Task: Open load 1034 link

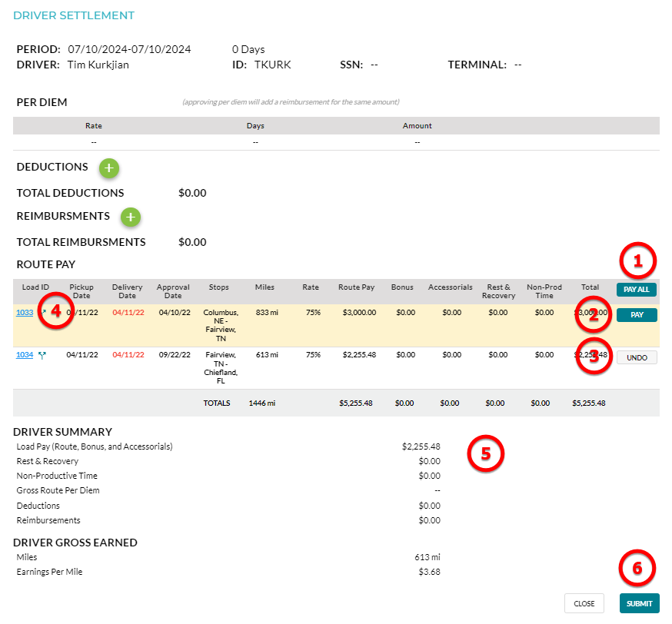Action: pyautogui.click(x=25, y=355)
